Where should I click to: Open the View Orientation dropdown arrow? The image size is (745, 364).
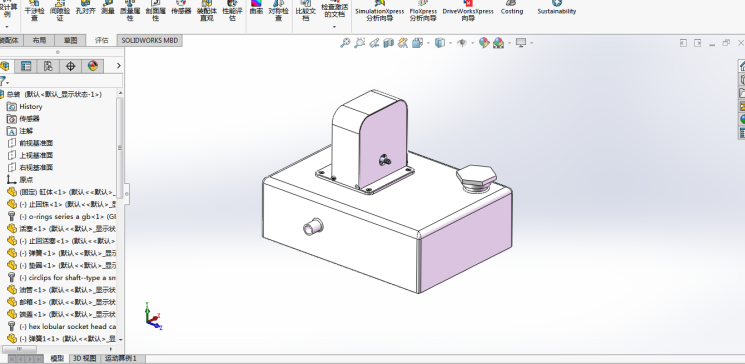click(428, 43)
